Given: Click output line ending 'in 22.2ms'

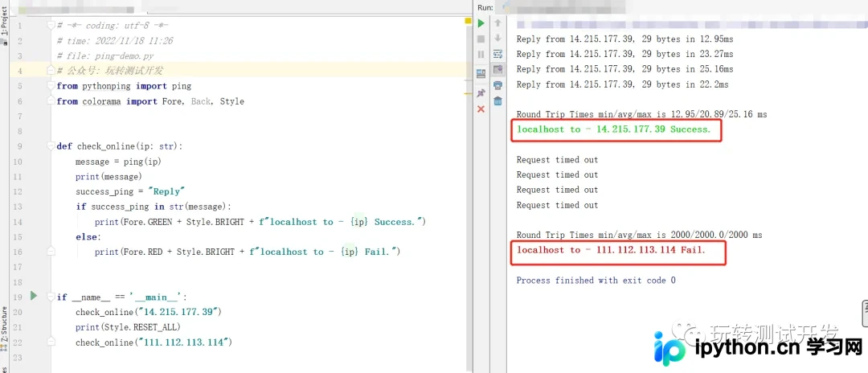Looking at the screenshot, I should (622, 84).
